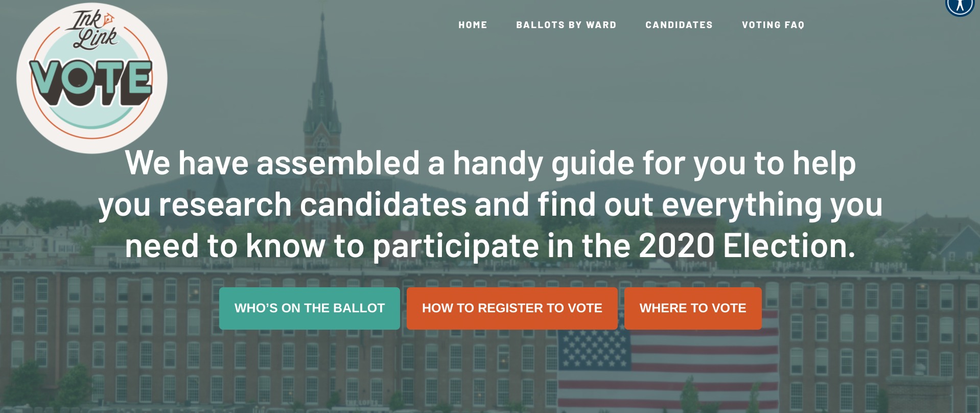Screen dimensions: 980x413
Task: Click the teal VOTE lettering in logo
Action: 91,82
